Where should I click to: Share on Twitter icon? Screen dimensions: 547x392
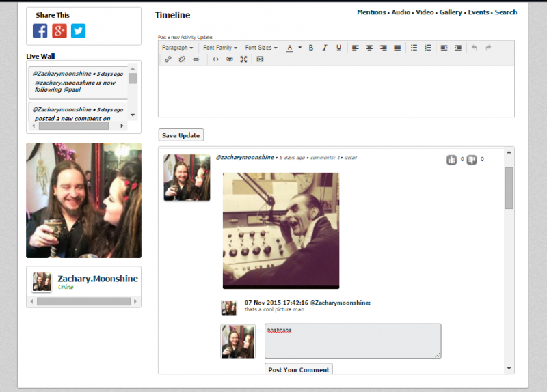[78, 31]
